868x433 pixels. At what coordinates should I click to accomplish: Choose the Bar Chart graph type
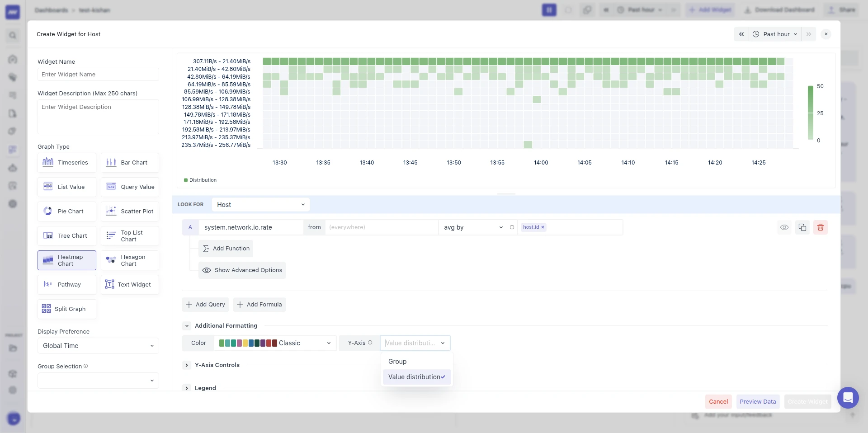[x=130, y=163]
